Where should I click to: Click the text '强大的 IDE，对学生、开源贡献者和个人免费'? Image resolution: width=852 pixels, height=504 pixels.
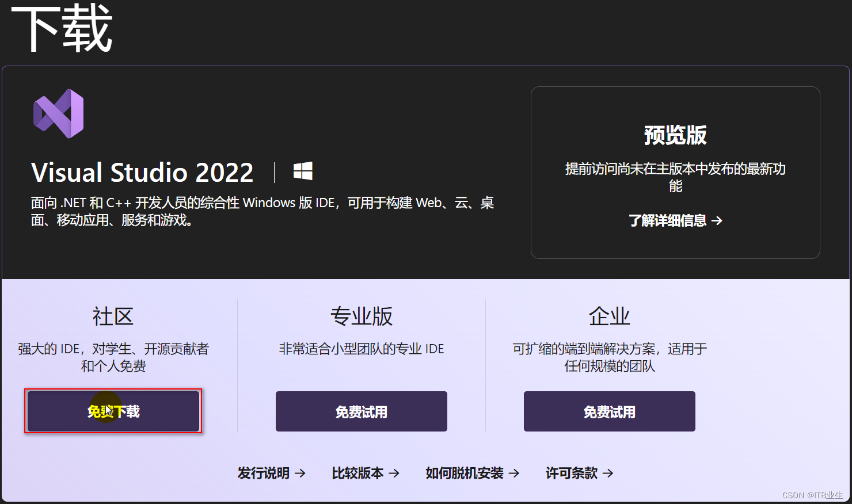click(x=113, y=357)
